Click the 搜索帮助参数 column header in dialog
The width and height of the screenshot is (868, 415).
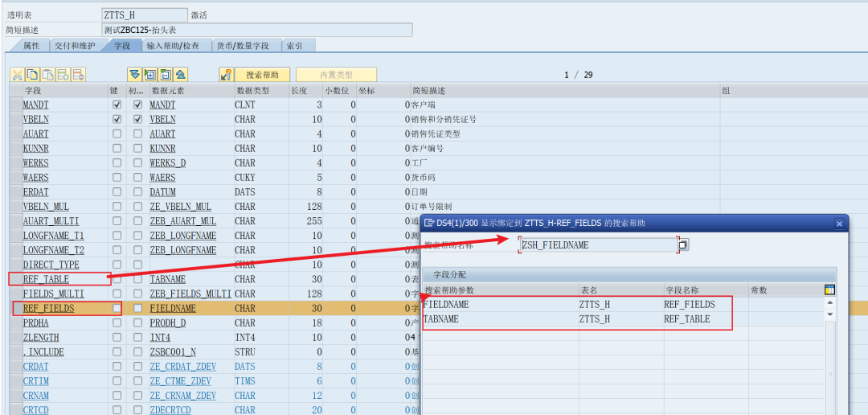click(501, 290)
